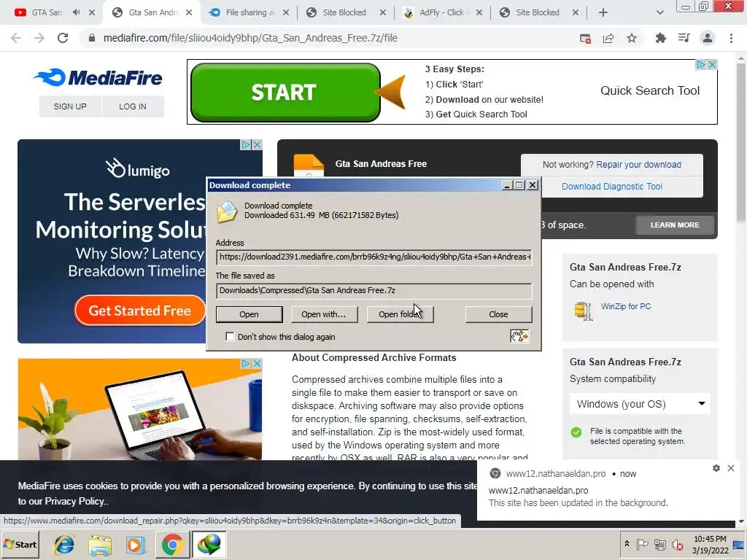This screenshot has width=747, height=560.
Task: Open Chrome icon in taskbar
Action: pyautogui.click(x=172, y=544)
